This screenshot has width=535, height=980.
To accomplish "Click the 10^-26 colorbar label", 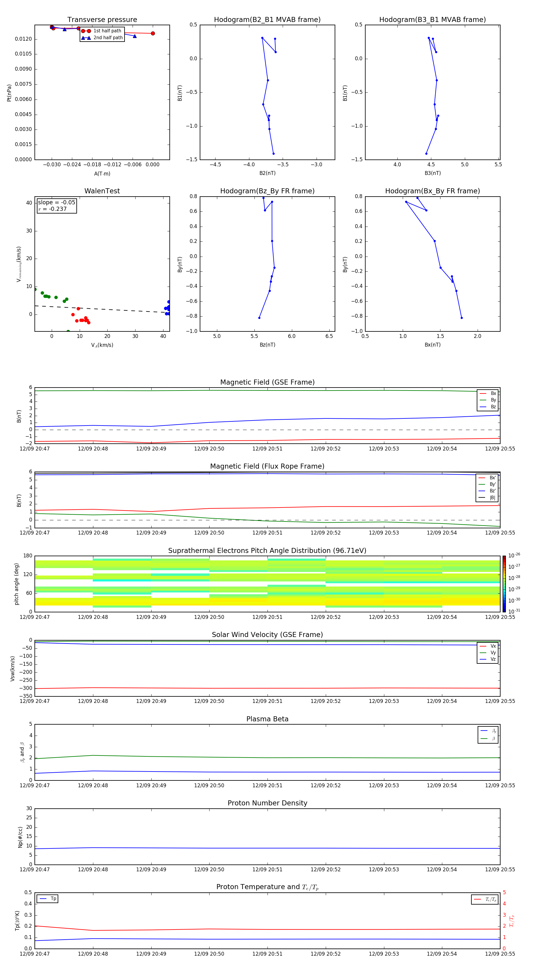I will click(514, 555).
